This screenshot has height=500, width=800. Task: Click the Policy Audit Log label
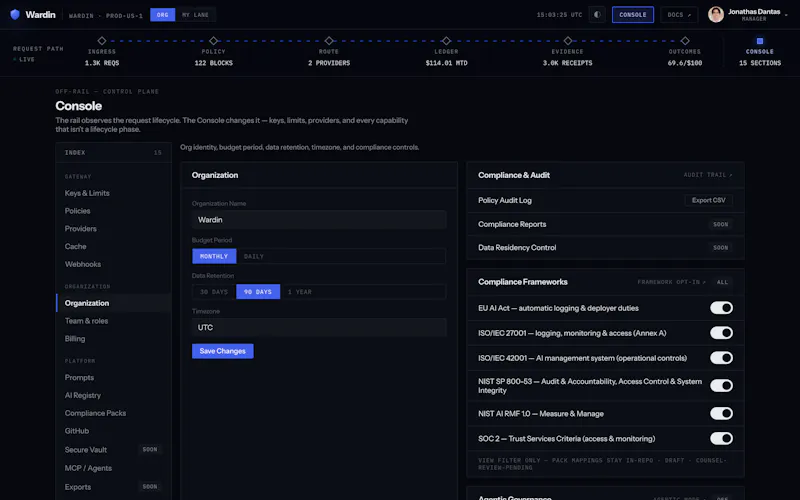(505, 201)
